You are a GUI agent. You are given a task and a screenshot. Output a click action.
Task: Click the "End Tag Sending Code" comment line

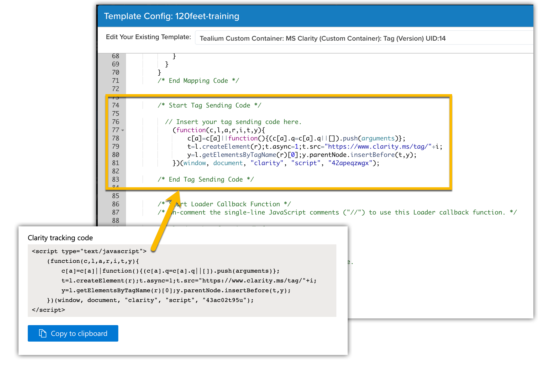(x=206, y=179)
